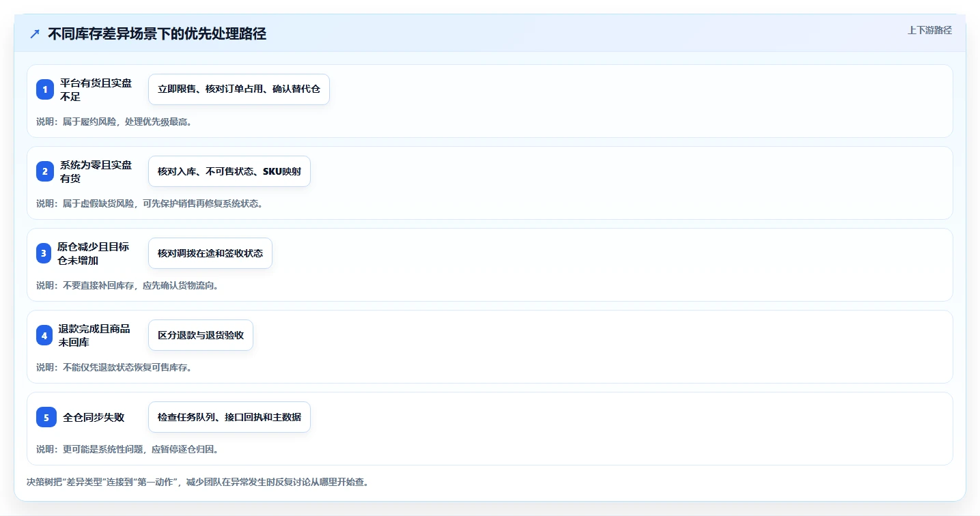
Task: Click the footer summary starting with 决策树把
Action: [200, 482]
